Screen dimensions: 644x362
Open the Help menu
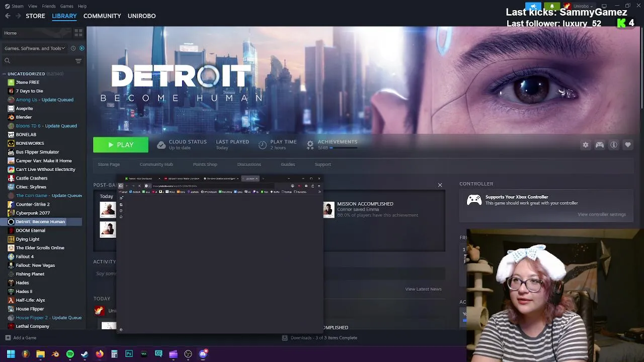click(82, 6)
